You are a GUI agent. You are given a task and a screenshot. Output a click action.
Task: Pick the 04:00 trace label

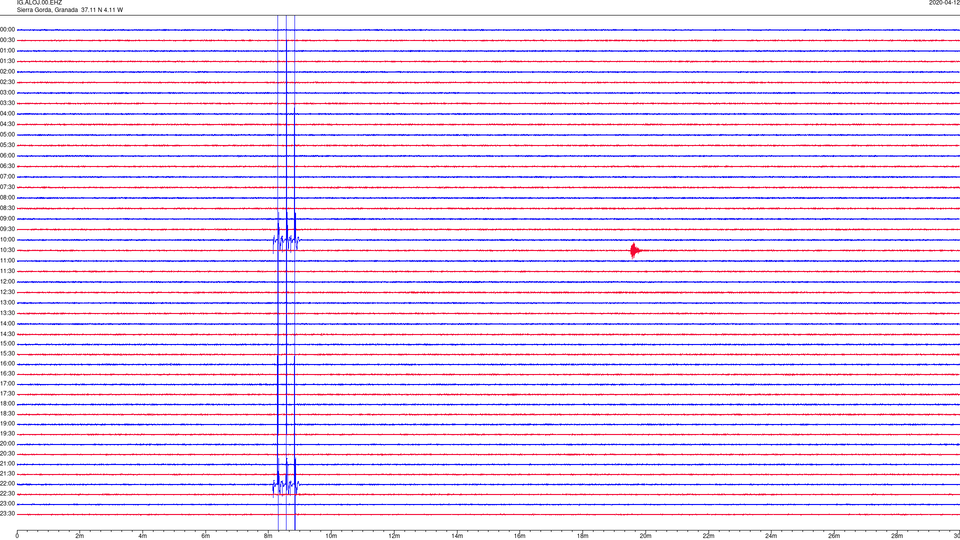click(7, 114)
